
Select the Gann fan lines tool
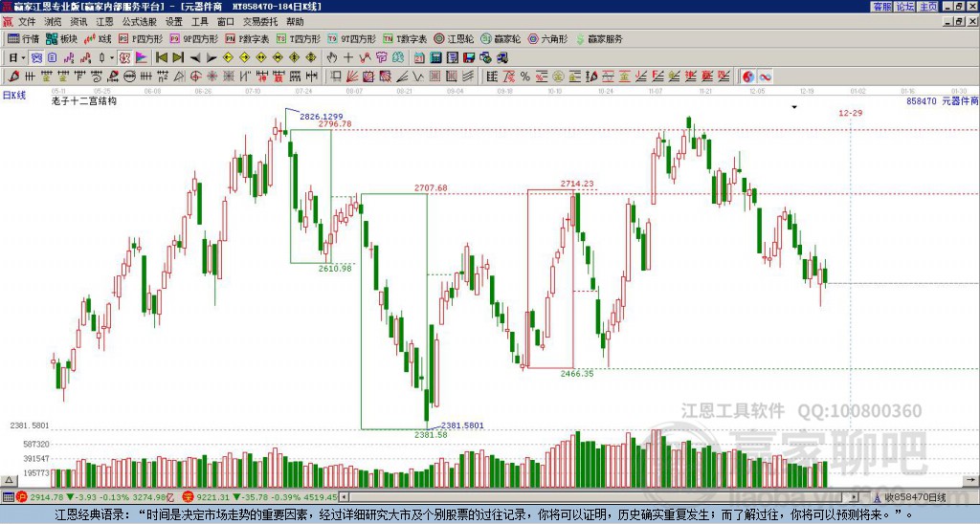pos(352,76)
